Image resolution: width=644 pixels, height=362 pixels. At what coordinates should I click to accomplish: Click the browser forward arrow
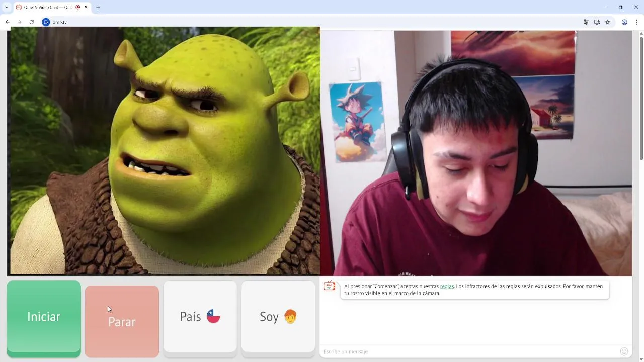(x=19, y=22)
